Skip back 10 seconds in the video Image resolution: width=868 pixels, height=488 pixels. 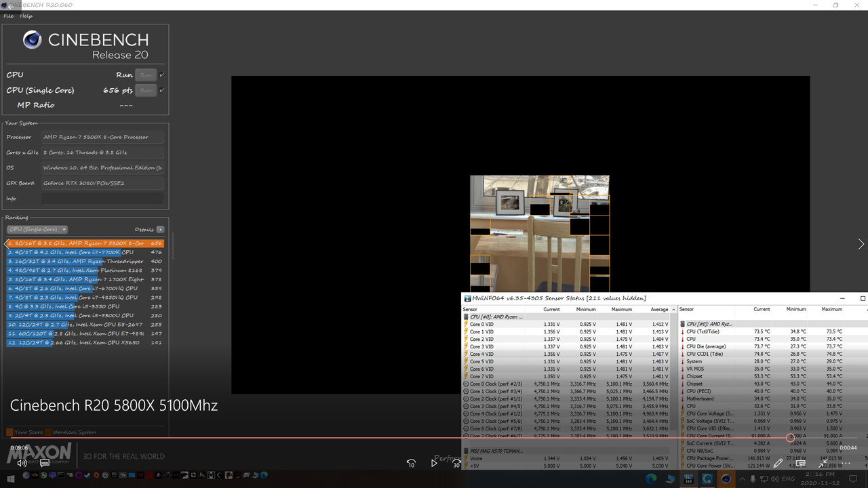click(411, 463)
